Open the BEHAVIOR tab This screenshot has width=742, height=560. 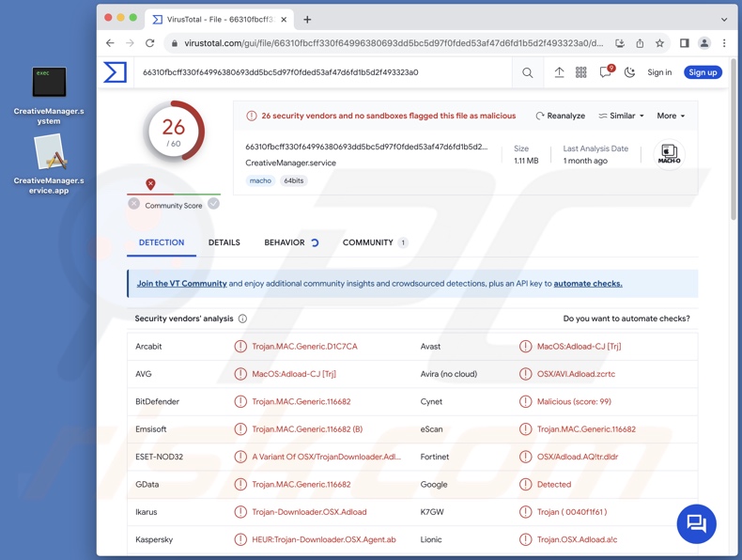[291, 242]
